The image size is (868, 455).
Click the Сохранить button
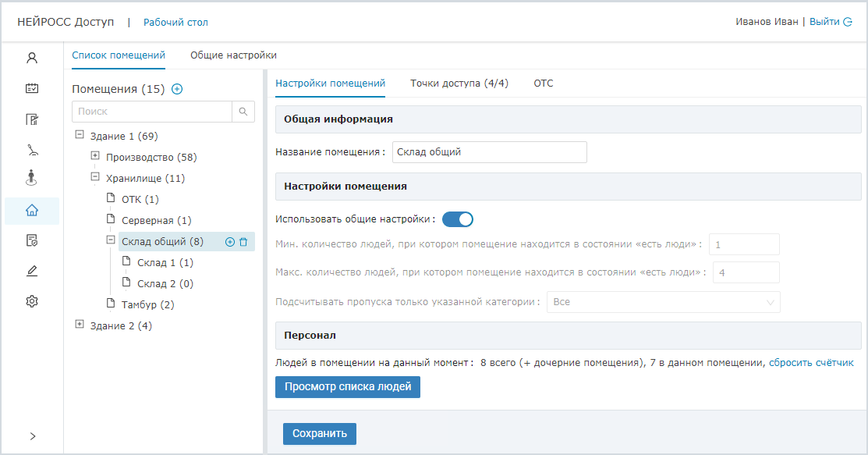click(320, 434)
